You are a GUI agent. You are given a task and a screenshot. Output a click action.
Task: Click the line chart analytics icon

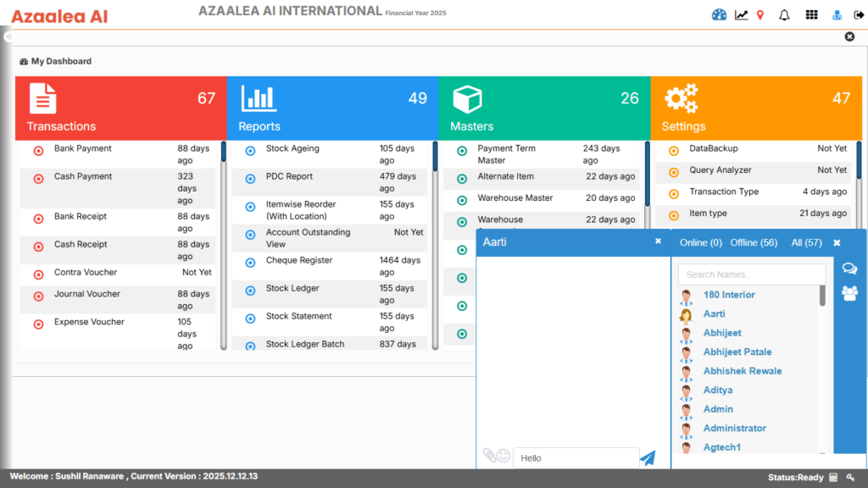pos(742,15)
